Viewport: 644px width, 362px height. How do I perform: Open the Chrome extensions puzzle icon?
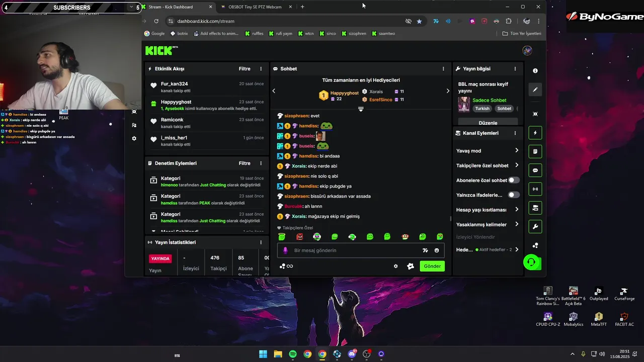[509, 21]
